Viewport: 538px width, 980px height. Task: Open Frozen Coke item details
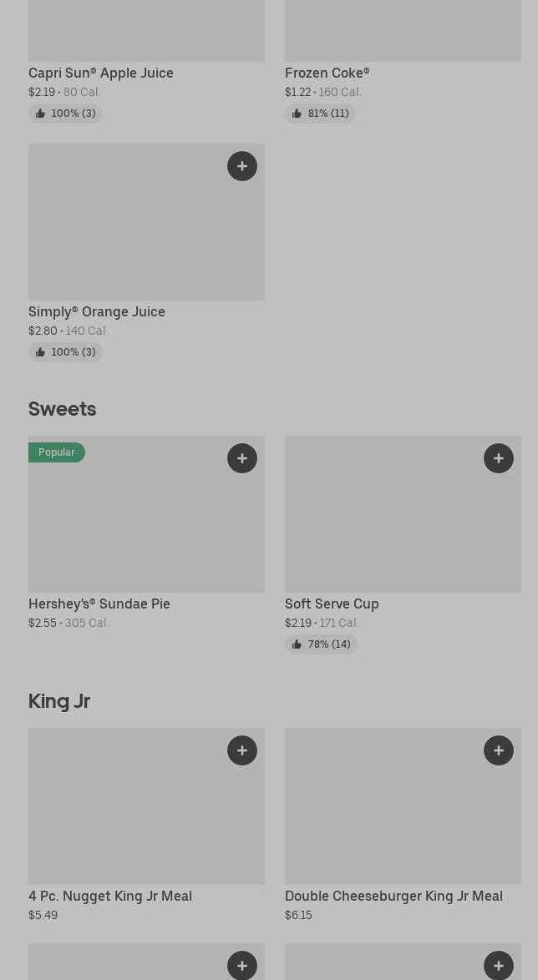327,73
